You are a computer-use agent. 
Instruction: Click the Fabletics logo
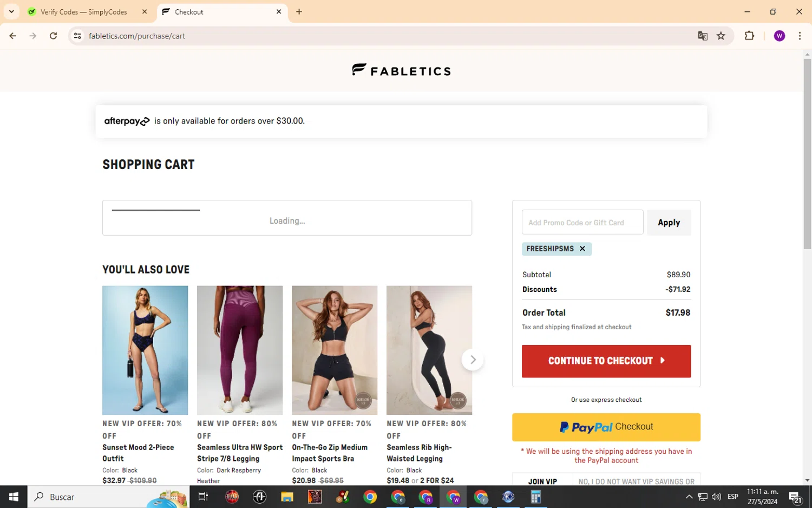[401, 70]
